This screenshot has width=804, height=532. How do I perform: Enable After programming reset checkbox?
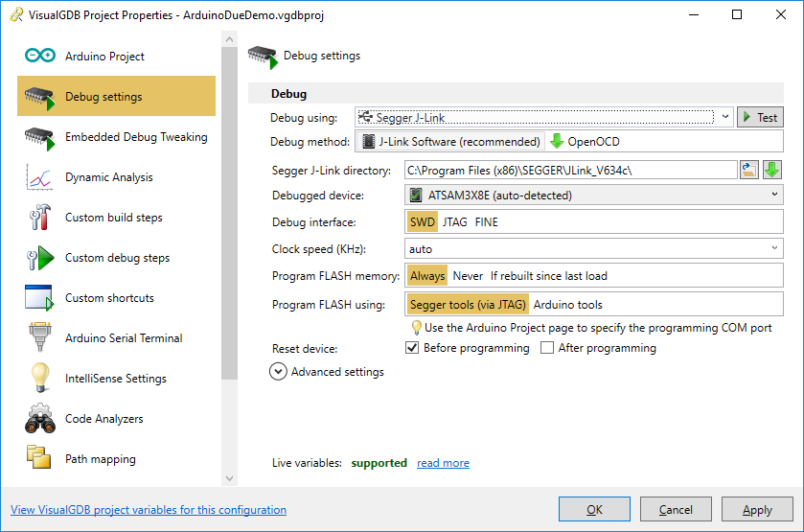[547, 348]
